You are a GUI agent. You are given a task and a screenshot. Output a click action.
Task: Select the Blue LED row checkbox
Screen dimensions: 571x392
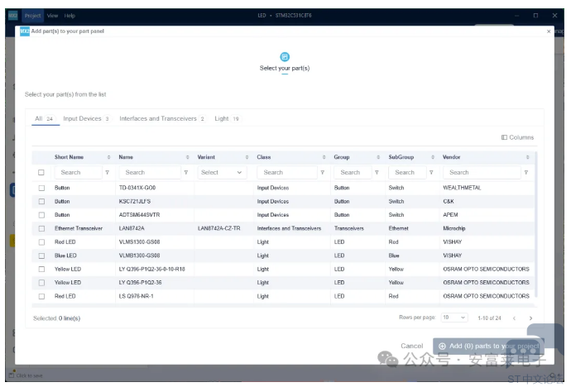click(x=41, y=256)
